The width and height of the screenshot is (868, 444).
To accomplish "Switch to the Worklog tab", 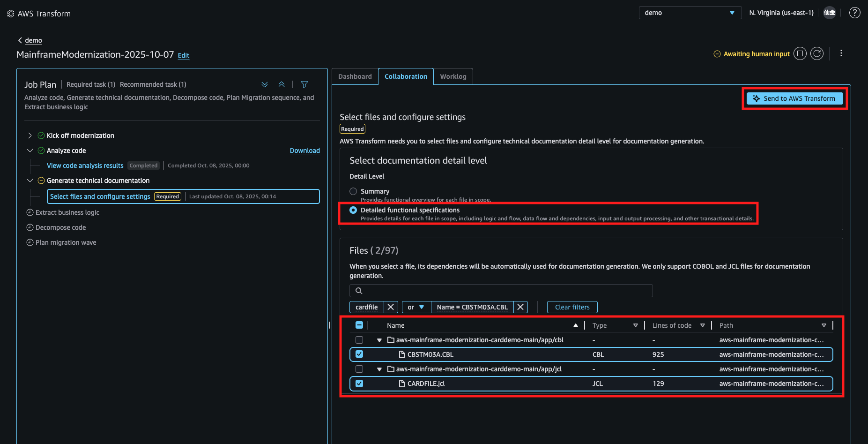I will pyautogui.click(x=453, y=76).
